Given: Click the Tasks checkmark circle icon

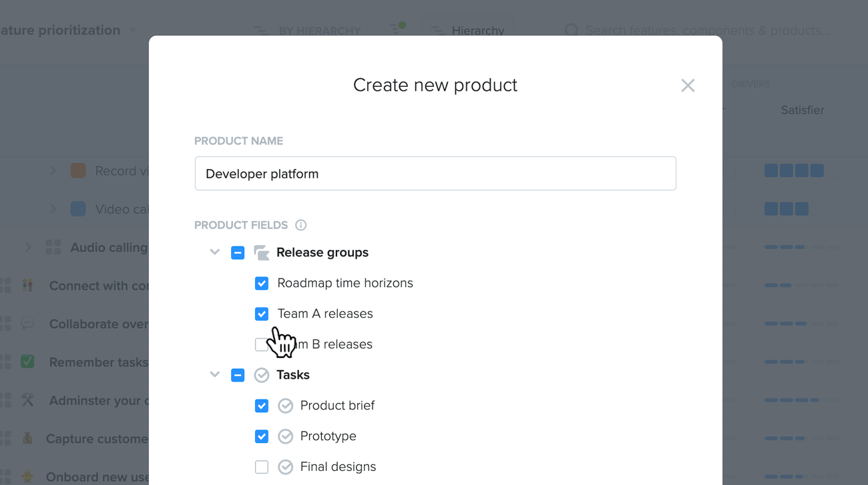Looking at the screenshot, I should (x=262, y=375).
